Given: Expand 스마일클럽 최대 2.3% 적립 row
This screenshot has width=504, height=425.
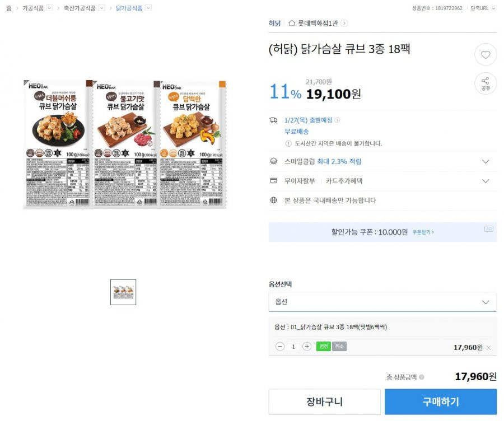Looking at the screenshot, I should point(382,161).
